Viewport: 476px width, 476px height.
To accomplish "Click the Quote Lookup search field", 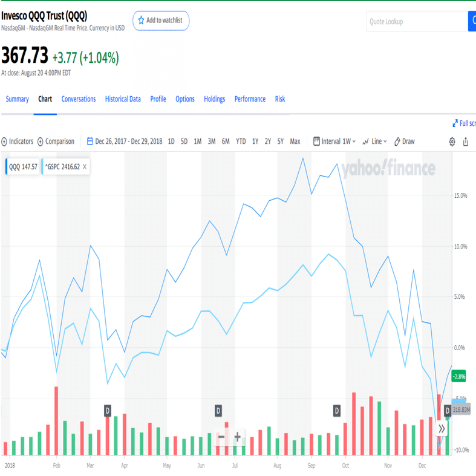I will [417, 21].
